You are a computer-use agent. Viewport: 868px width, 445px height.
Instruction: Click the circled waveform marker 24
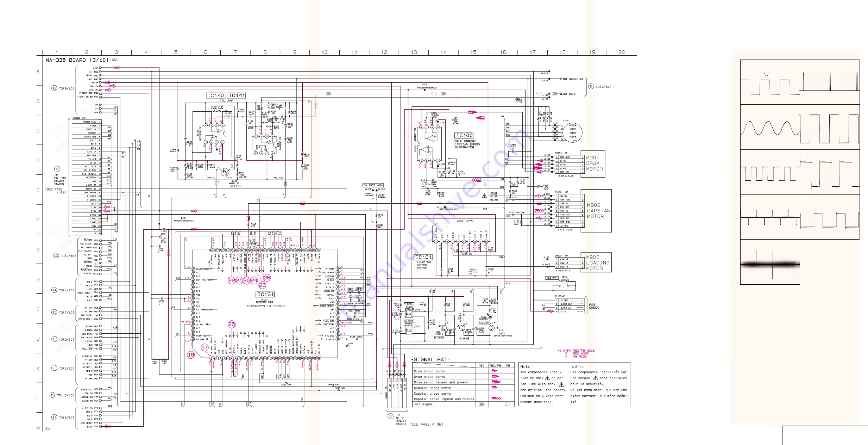tap(254, 281)
